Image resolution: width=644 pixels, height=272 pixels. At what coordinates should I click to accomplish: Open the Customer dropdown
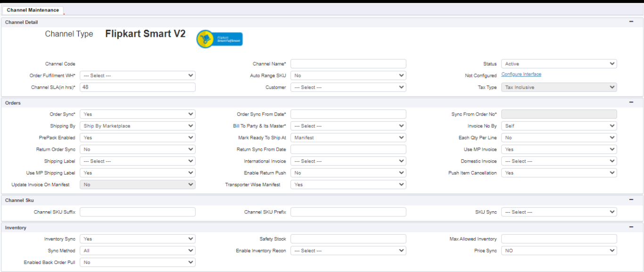[x=348, y=87]
